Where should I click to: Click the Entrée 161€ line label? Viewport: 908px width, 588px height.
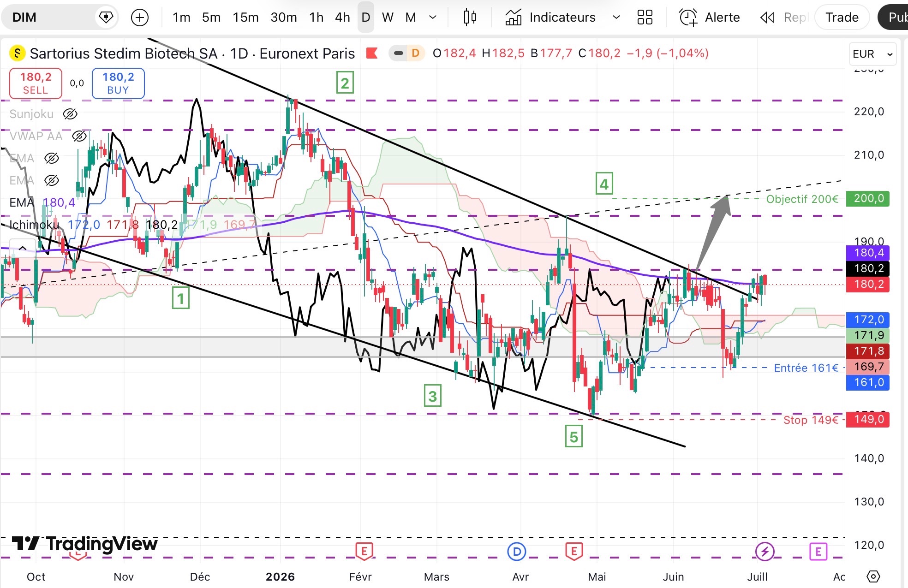coord(806,368)
